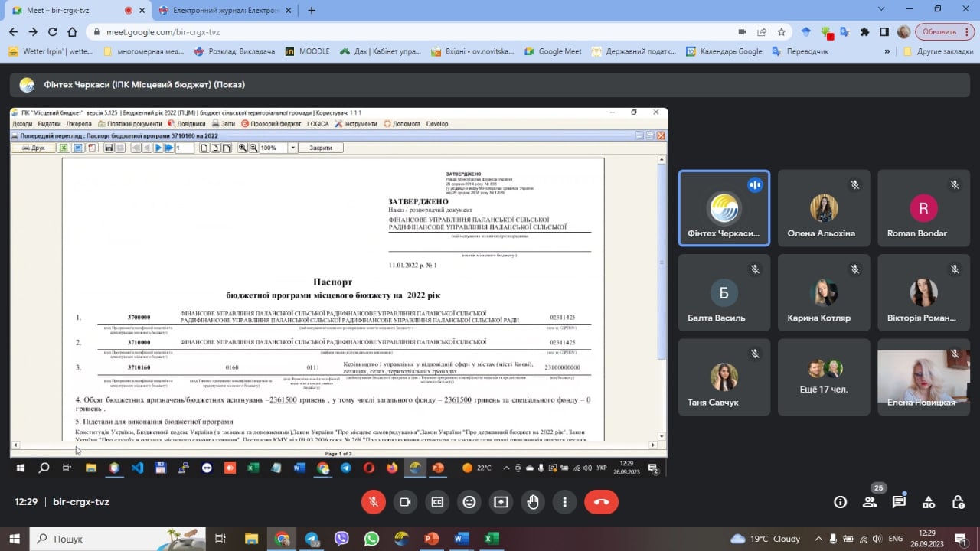Toggle the camera button in Meet
Viewport: 980px width, 551px height.
point(405,502)
